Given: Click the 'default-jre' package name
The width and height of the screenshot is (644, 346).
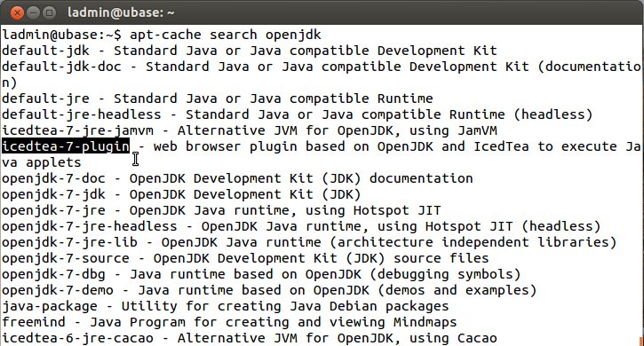Looking at the screenshot, I should [45, 98].
